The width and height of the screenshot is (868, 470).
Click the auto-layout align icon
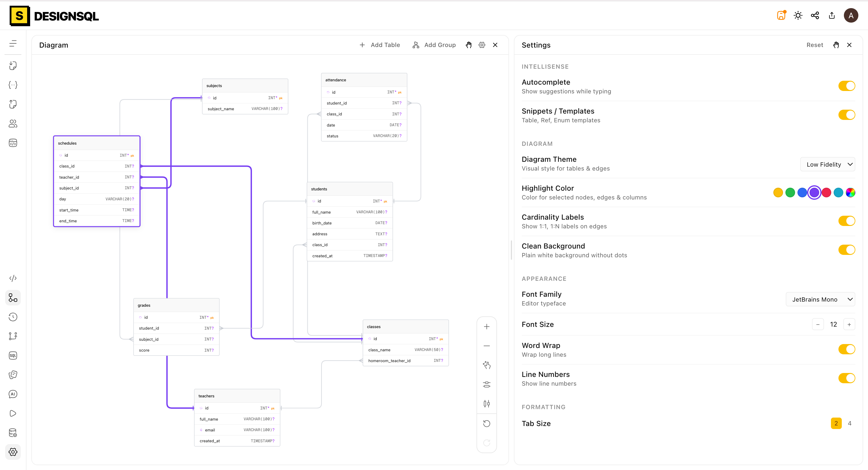[486, 384]
